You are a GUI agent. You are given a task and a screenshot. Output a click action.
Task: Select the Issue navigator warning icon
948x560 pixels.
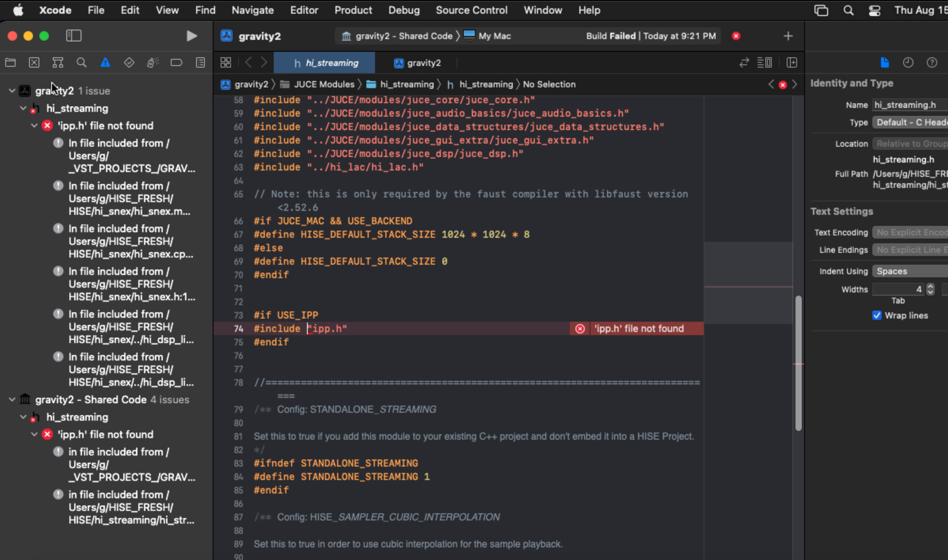tap(106, 63)
